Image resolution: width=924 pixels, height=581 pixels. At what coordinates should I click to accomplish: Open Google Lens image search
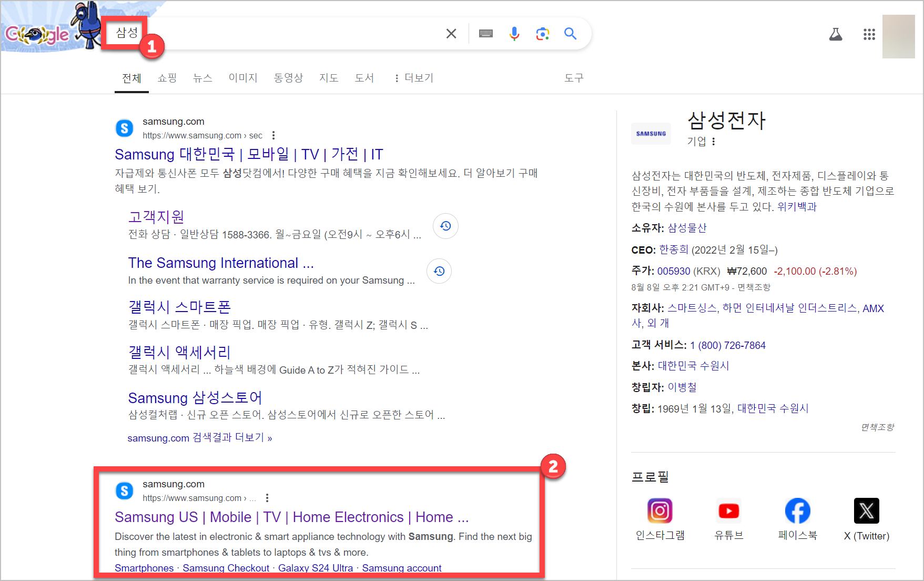543,34
